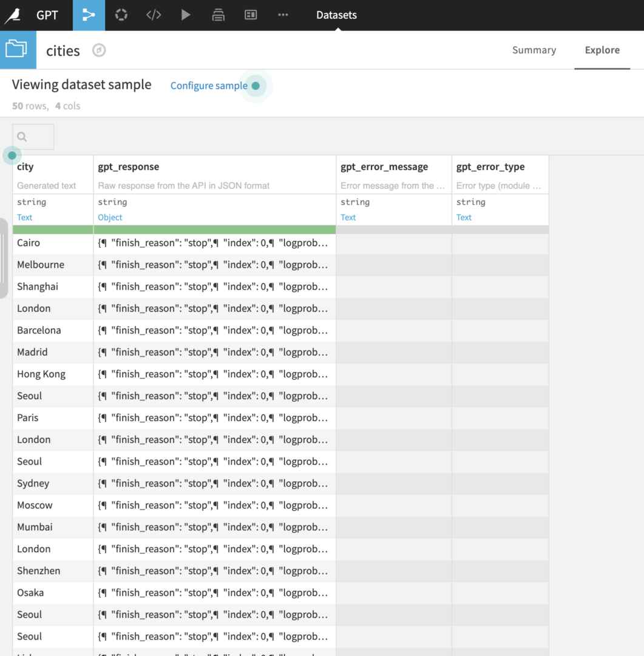The image size is (644, 656).
Task: Select Datasets in the top navigation bar
Action: (336, 15)
